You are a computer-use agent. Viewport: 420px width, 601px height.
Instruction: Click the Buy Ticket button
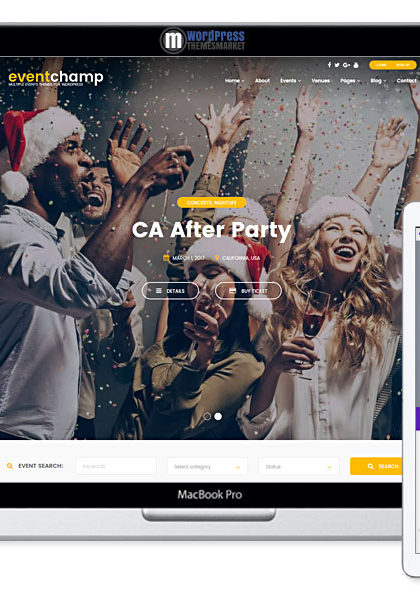coord(248,291)
